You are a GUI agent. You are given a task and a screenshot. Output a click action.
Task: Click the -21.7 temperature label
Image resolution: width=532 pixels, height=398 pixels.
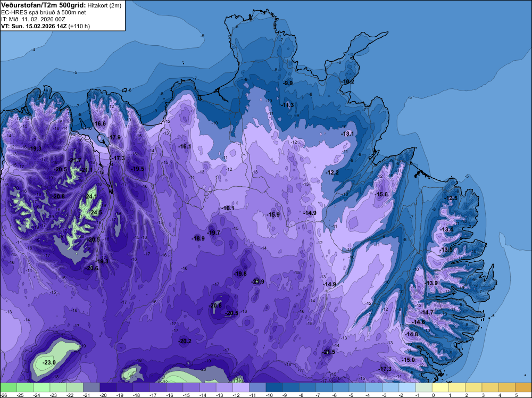tap(74, 160)
